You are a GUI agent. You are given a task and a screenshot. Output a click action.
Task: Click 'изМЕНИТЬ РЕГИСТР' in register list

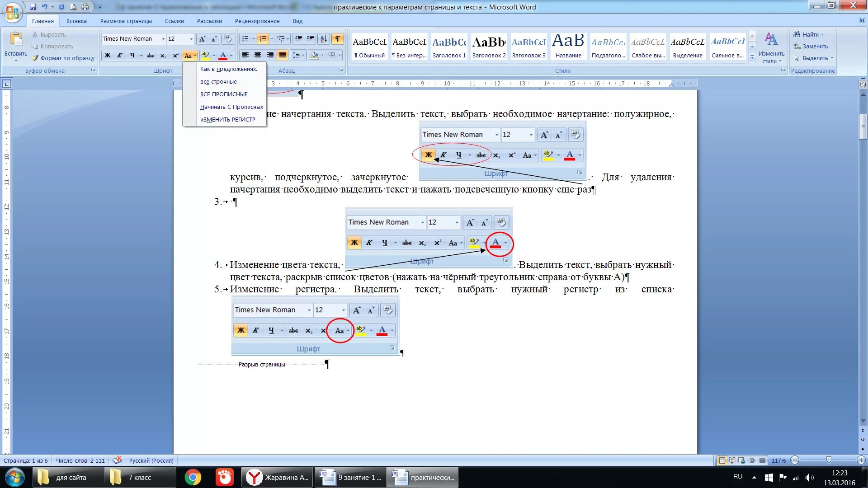228,119
